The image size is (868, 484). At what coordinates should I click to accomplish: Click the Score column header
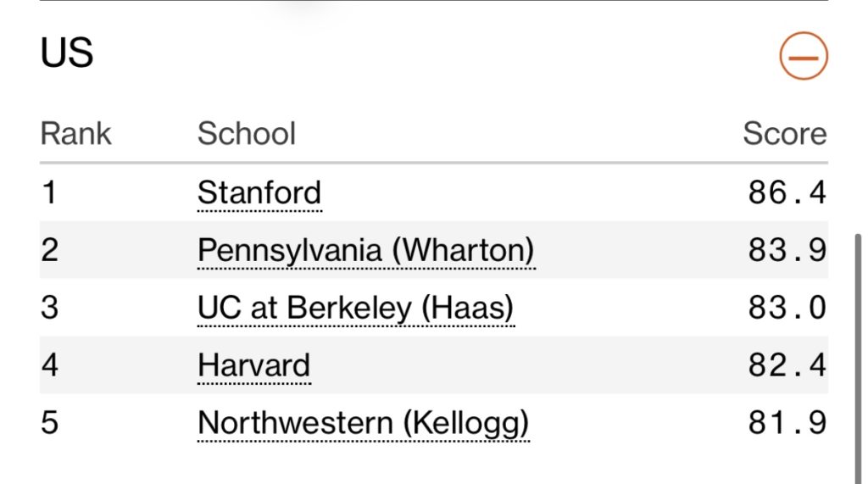pyautogui.click(x=784, y=134)
